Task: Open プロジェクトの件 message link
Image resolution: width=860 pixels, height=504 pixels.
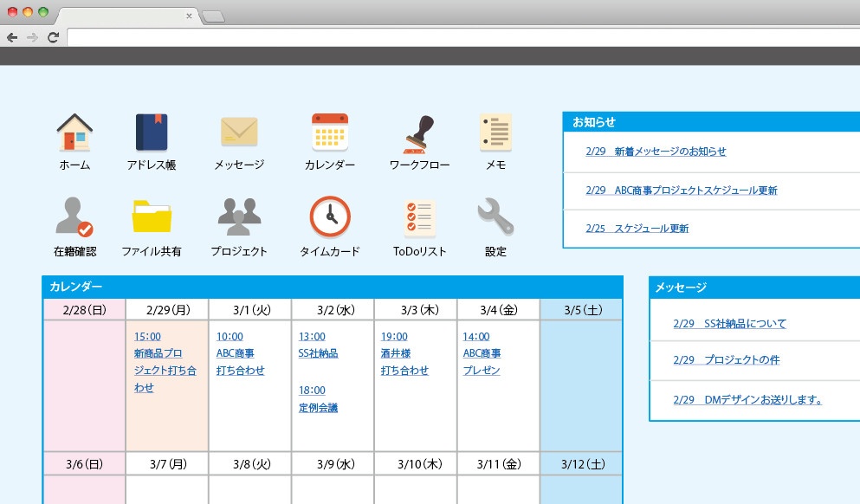Action: 726,359
